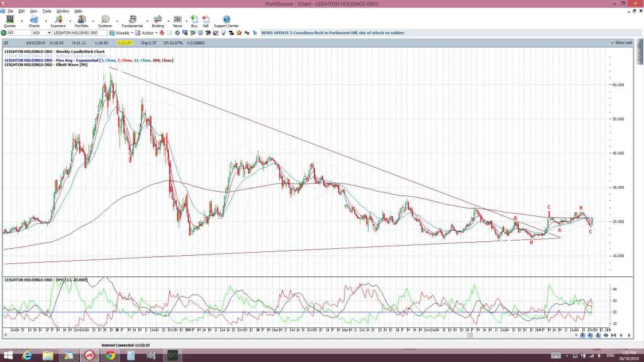Click the green round icon beside the LEI code box
Screen dimensions: 644x362
click(x=4, y=33)
